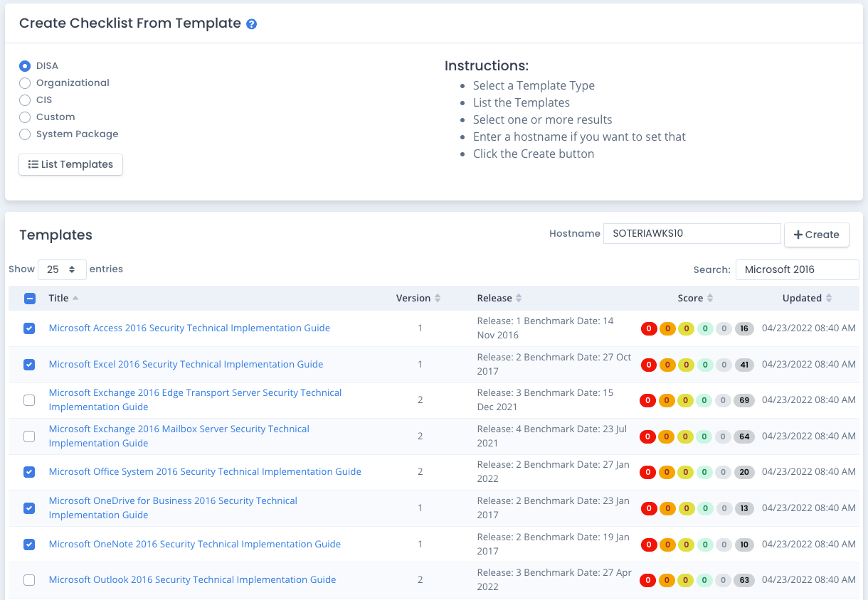This screenshot has height=600, width=868.
Task: Click the orange score badge for Excel 2016
Action: 667,365
